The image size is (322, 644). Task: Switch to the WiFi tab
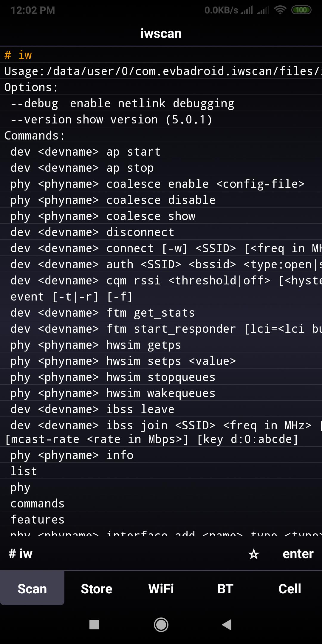tap(161, 589)
